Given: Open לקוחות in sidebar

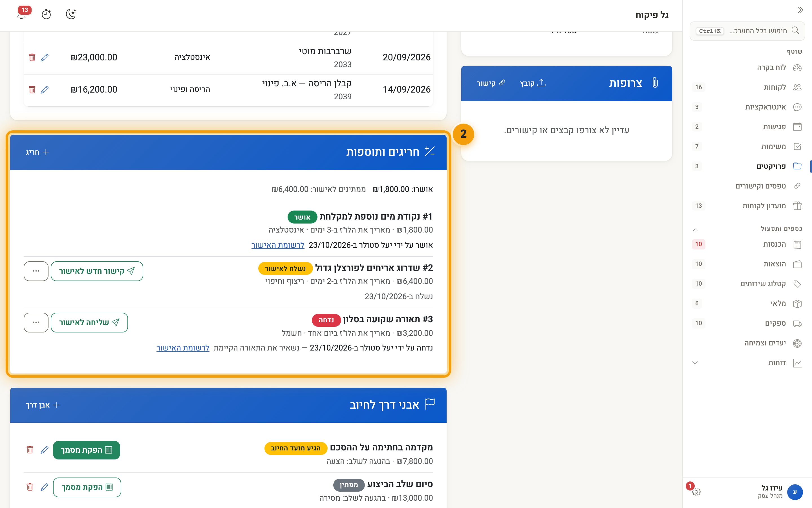Looking at the screenshot, I should coord(747,87).
